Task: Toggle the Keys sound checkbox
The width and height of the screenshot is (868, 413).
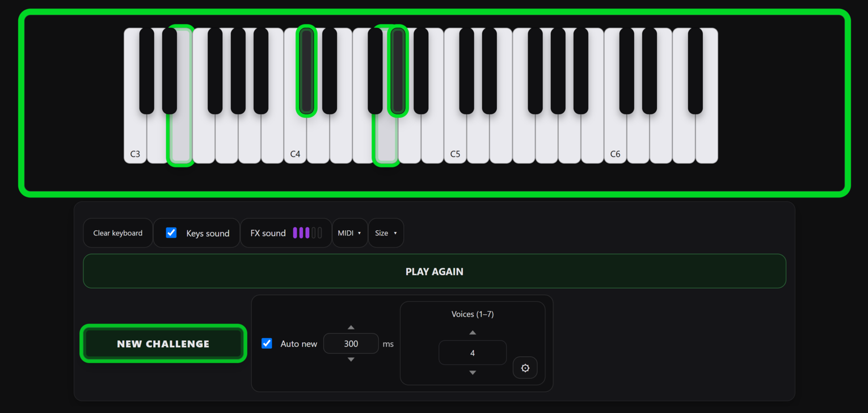Action: [x=171, y=233]
